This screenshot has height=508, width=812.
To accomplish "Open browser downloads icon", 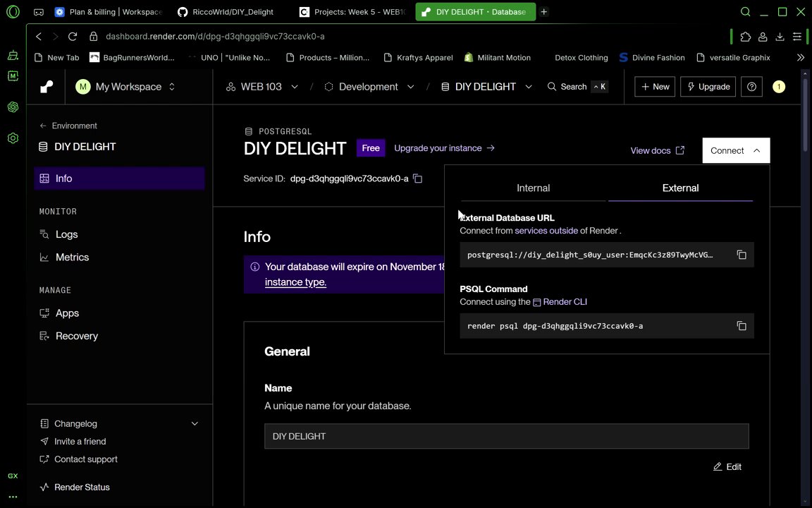I will pos(780,36).
